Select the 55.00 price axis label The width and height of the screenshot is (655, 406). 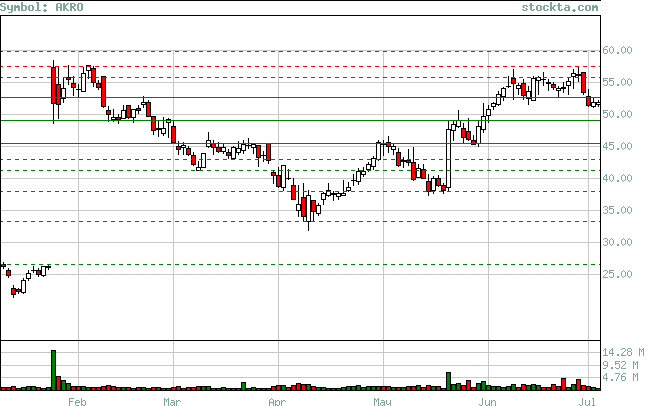coord(617,82)
